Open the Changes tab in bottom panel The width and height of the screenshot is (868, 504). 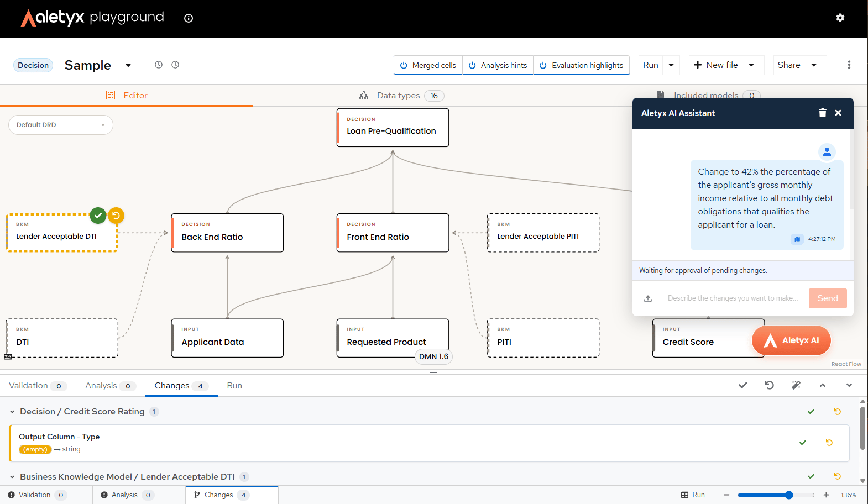click(x=181, y=386)
